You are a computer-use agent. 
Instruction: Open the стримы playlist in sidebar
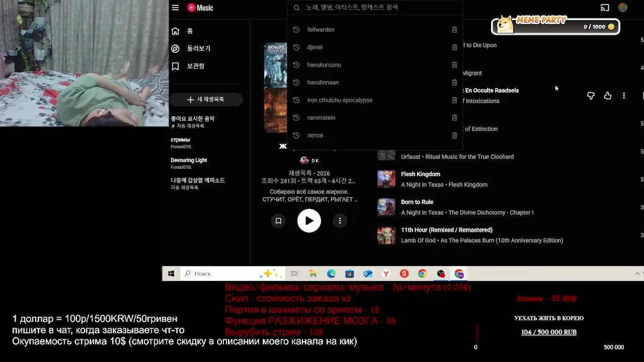click(181, 143)
